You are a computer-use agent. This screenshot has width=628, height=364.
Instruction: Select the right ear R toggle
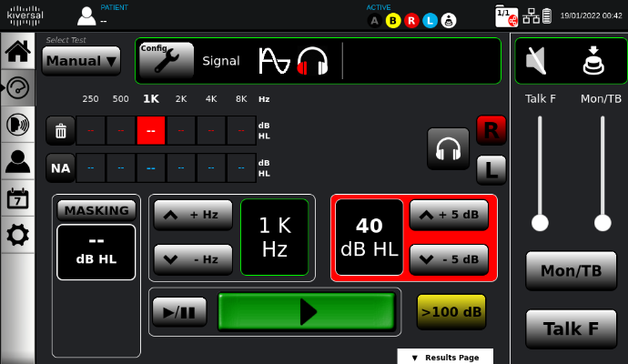coord(491,131)
